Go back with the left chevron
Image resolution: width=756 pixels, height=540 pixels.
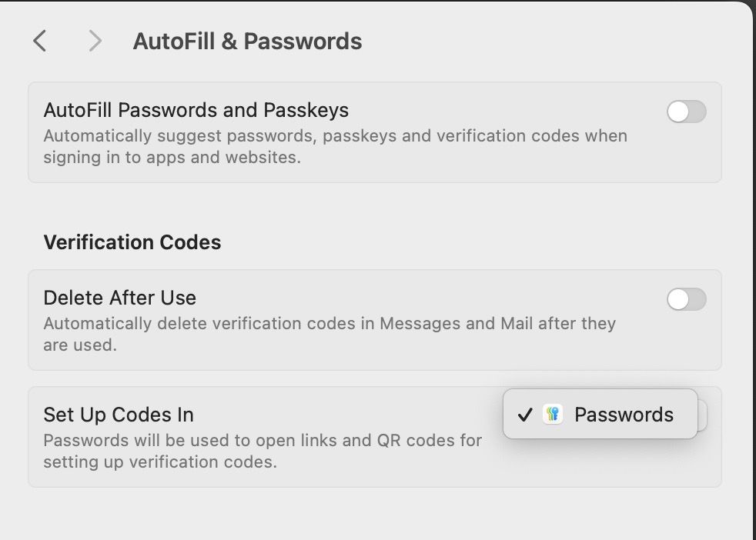pyautogui.click(x=40, y=41)
